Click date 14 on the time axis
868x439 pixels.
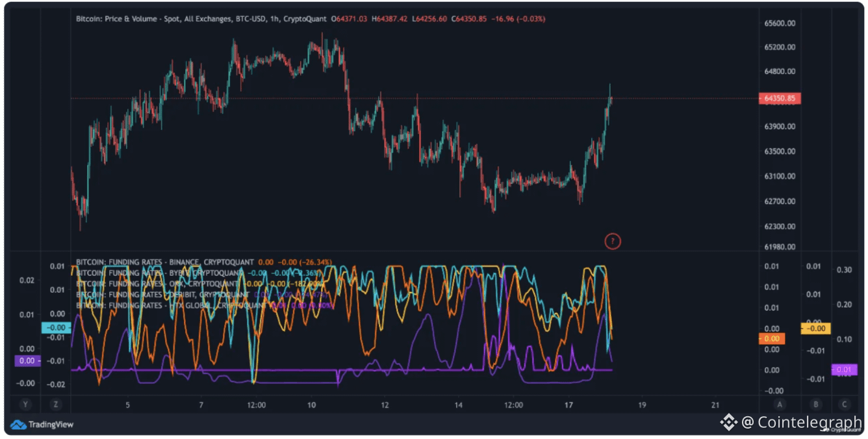point(459,405)
